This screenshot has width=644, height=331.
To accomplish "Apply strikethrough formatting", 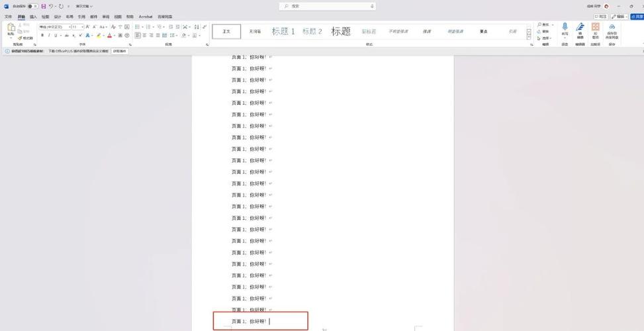I will [67, 36].
